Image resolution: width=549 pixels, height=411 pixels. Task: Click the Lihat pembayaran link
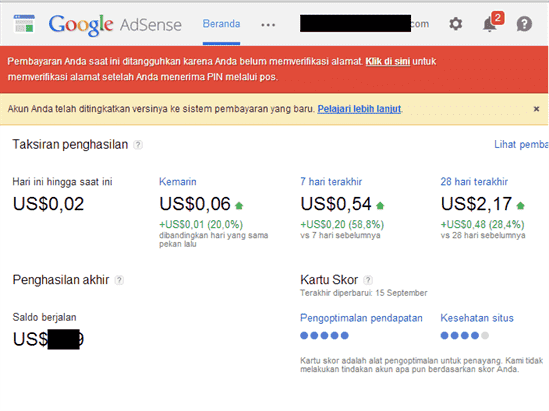pyautogui.click(x=521, y=144)
